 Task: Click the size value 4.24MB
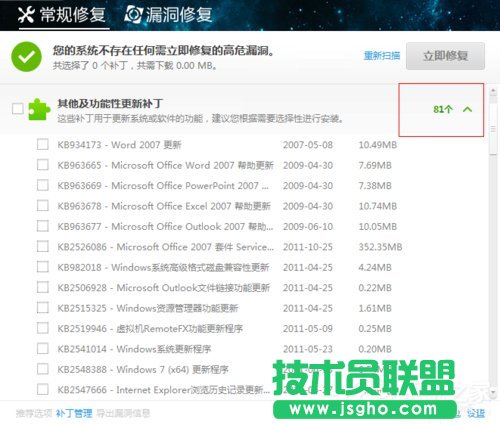click(375, 267)
